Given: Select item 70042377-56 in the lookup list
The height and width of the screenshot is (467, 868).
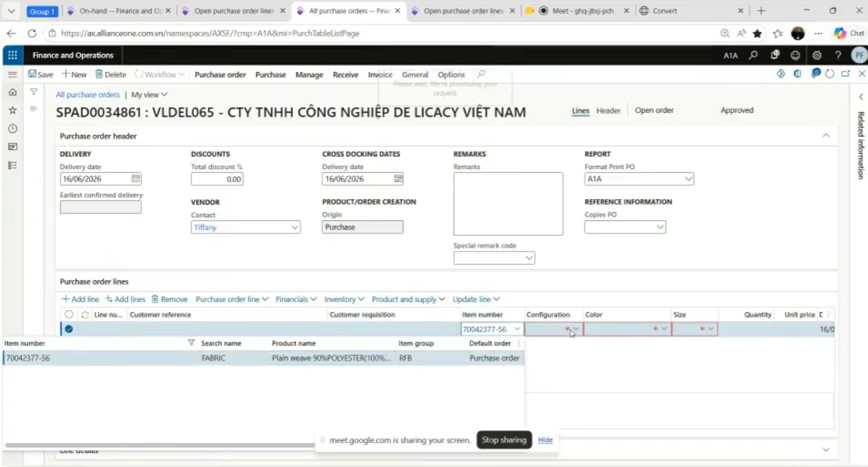Looking at the screenshot, I should (263, 358).
